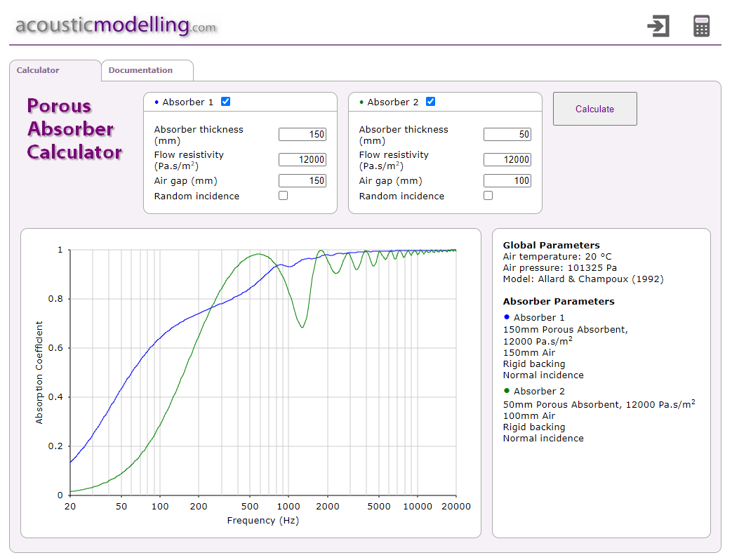Open the calculator icon in header
The image size is (732, 560).
[701, 26]
